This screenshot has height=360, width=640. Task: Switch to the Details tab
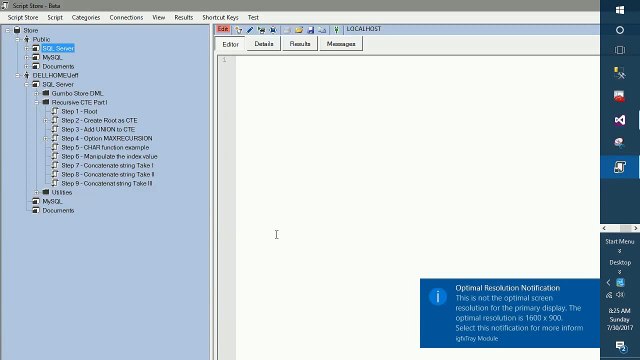click(x=264, y=44)
